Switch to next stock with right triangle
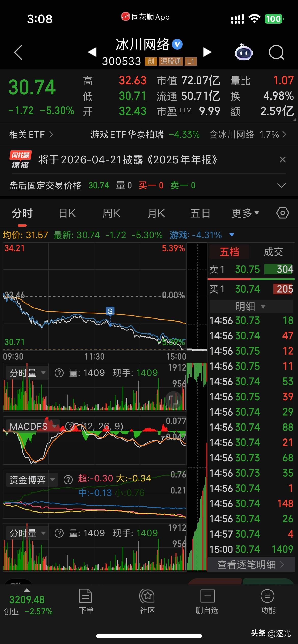The image size is (298, 644). coord(207,52)
